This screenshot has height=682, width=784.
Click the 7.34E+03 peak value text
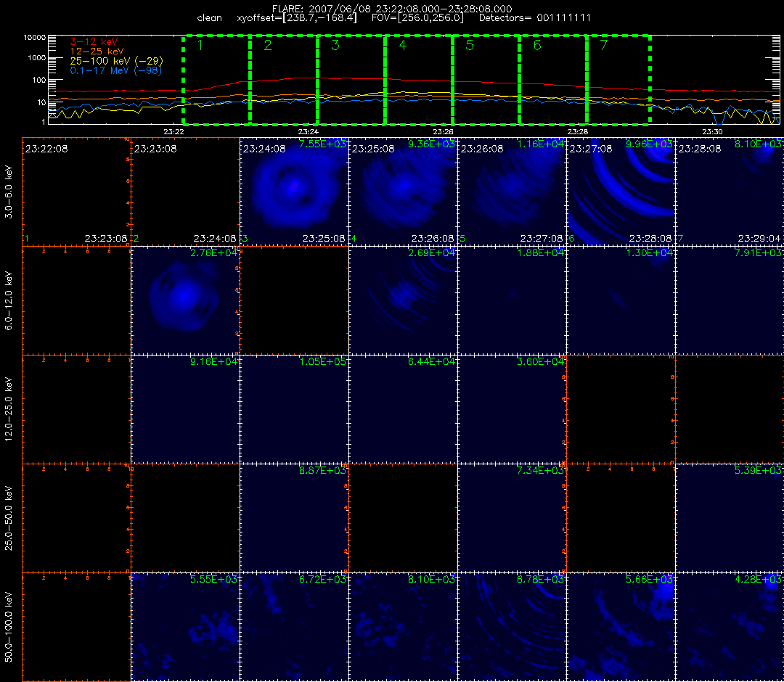(541, 471)
